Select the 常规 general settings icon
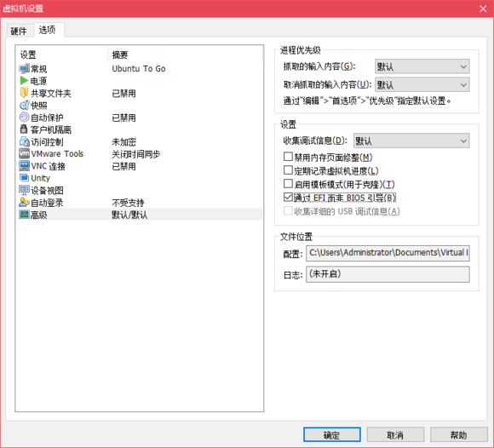Screen dimensions: 494x448 click(x=24, y=68)
